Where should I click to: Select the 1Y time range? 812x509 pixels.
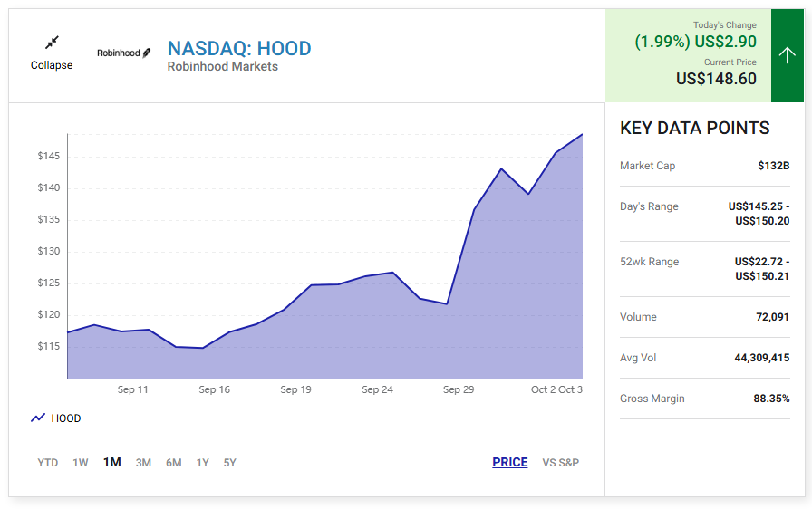tap(202, 463)
